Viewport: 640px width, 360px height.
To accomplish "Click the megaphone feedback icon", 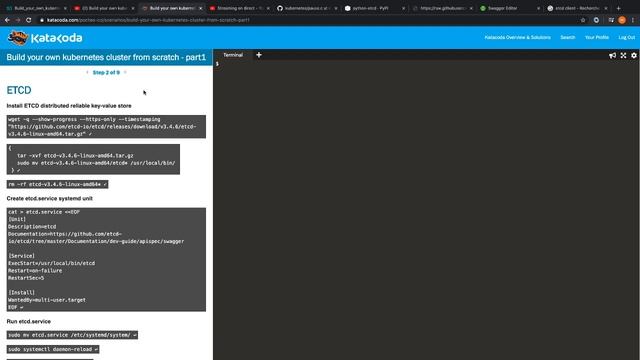I will (x=612, y=56).
